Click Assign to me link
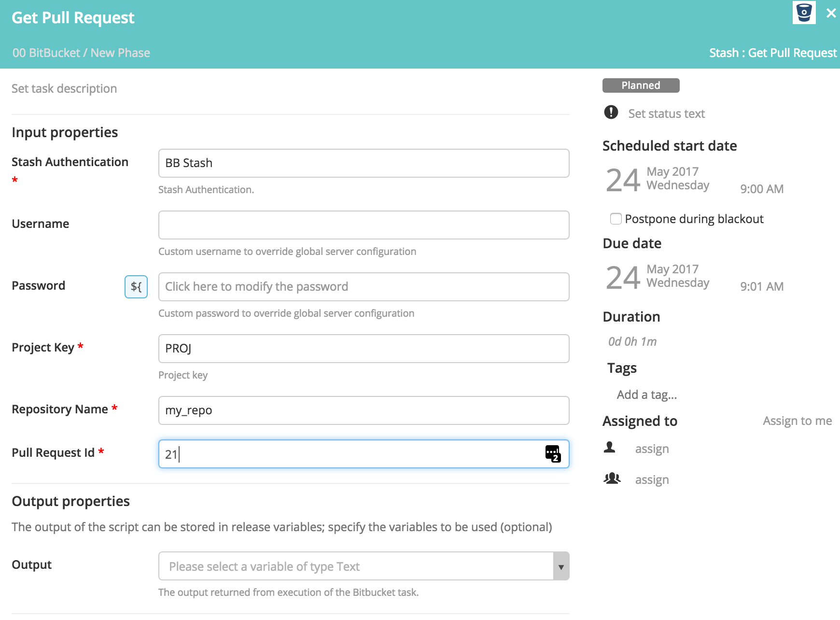 click(x=798, y=421)
